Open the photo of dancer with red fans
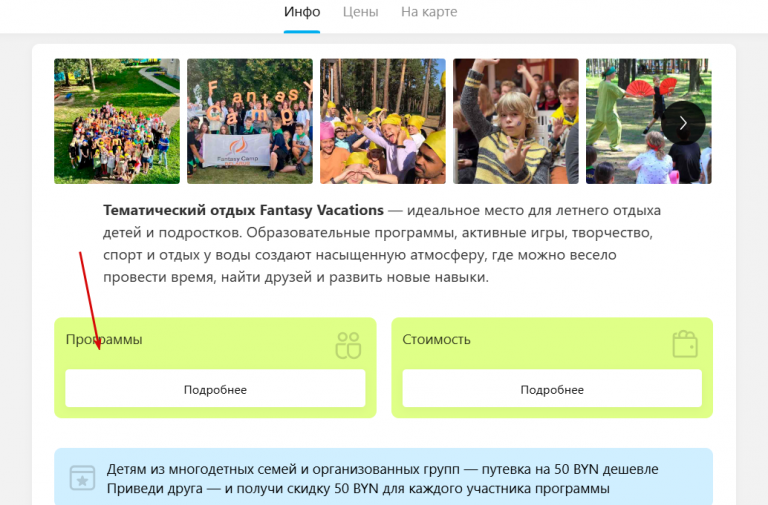The width and height of the screenshot is (768, 505). [x=648, y=121]
